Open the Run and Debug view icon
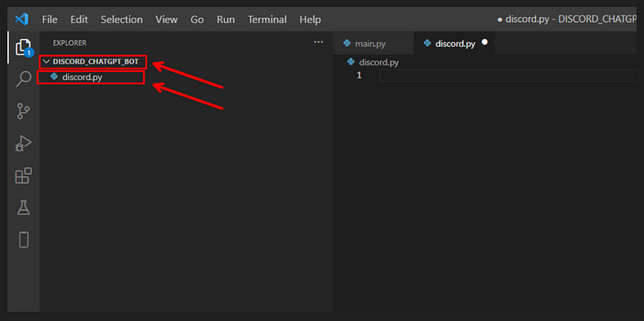Viewport: 644px width, 321px height. pyautogui.click(x=24, y=144)
